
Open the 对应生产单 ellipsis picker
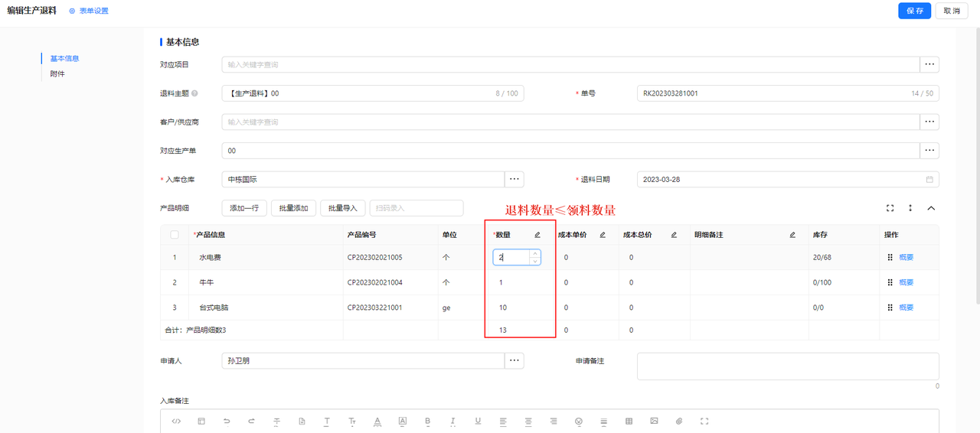[929, 151]
